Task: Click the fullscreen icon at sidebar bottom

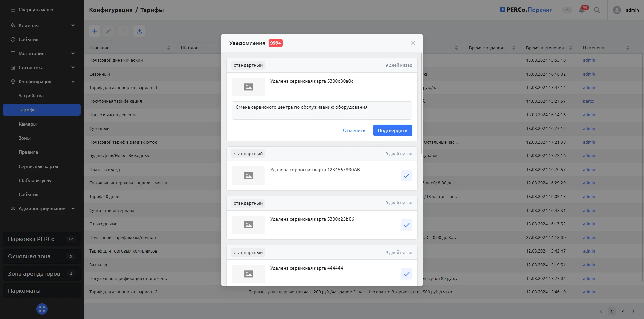Action: 42,309
